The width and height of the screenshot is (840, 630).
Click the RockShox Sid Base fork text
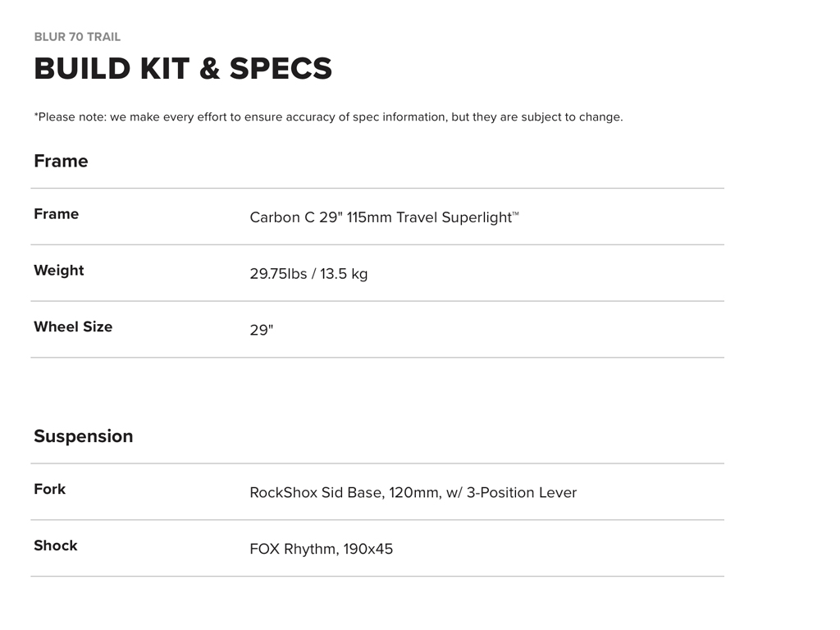[316, 493]
